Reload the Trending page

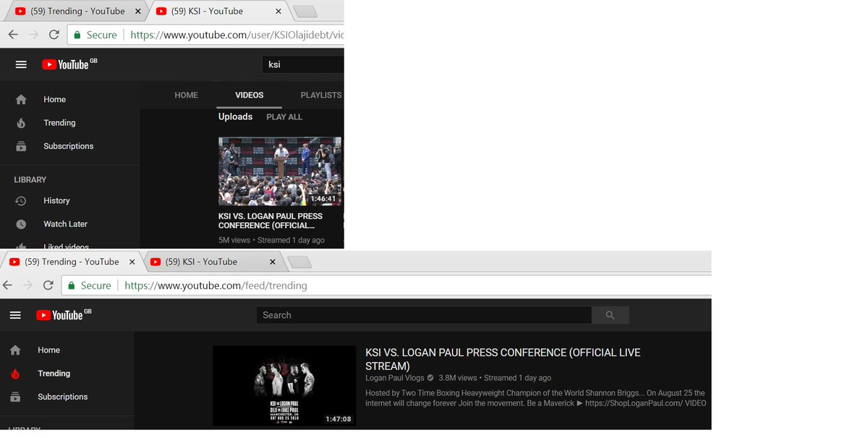click(x=48, y=285)
